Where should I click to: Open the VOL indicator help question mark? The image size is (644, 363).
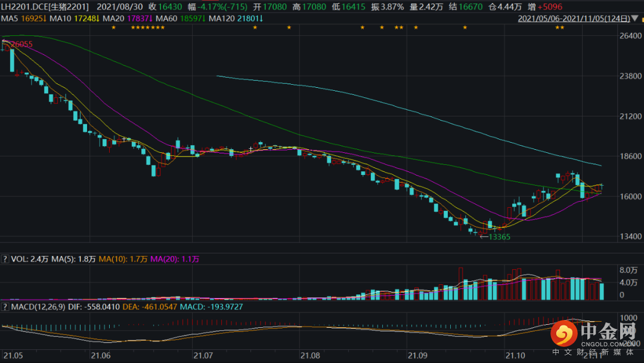pyautogui.click(x=5, y=259)
